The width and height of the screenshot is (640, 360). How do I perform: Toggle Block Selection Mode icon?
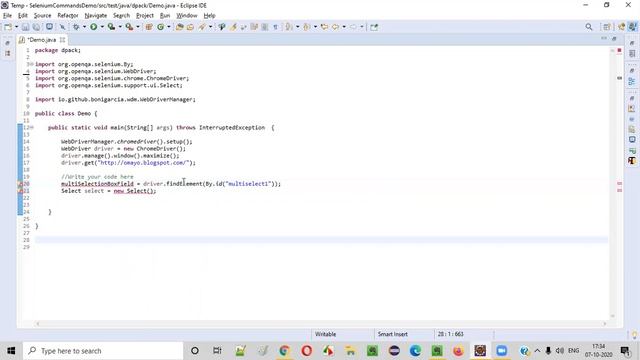coord(264,27)
